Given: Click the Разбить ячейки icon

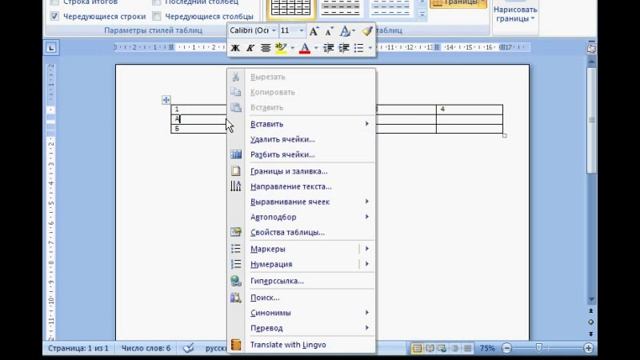Looking at the screenshot, I should click(x=236, y=155).
